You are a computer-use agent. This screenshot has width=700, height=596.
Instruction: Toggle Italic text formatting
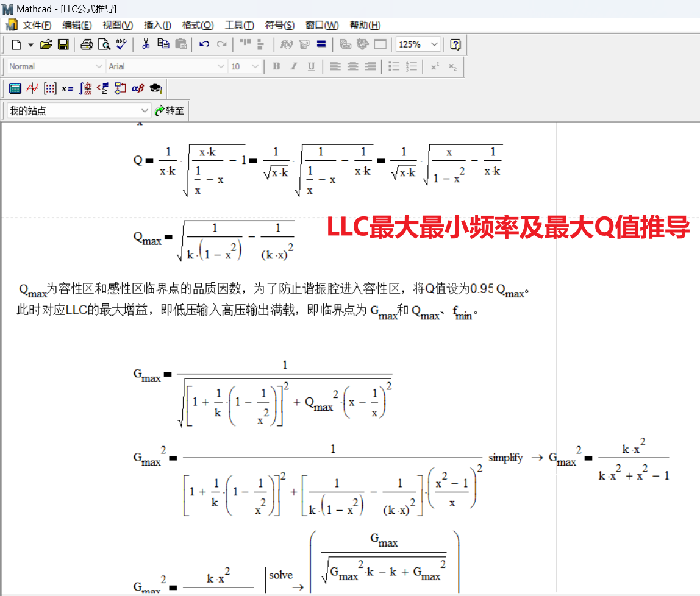pos(293,66)
